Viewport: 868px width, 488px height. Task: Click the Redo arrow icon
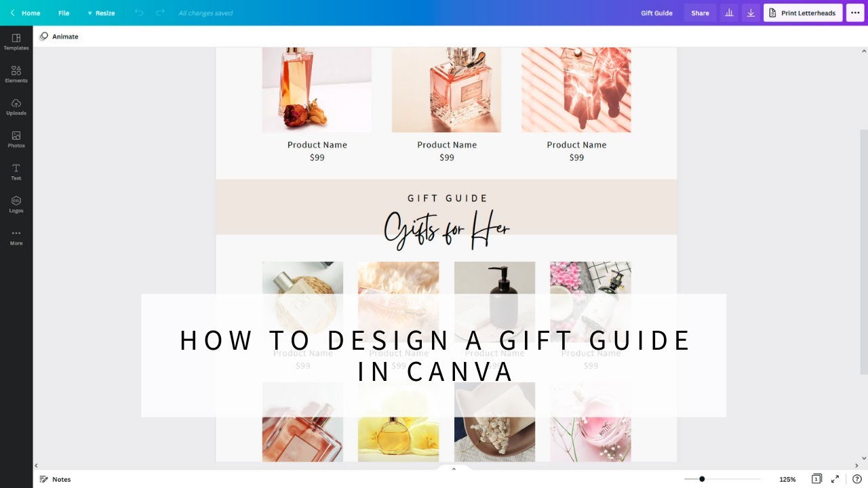[160, 13]
